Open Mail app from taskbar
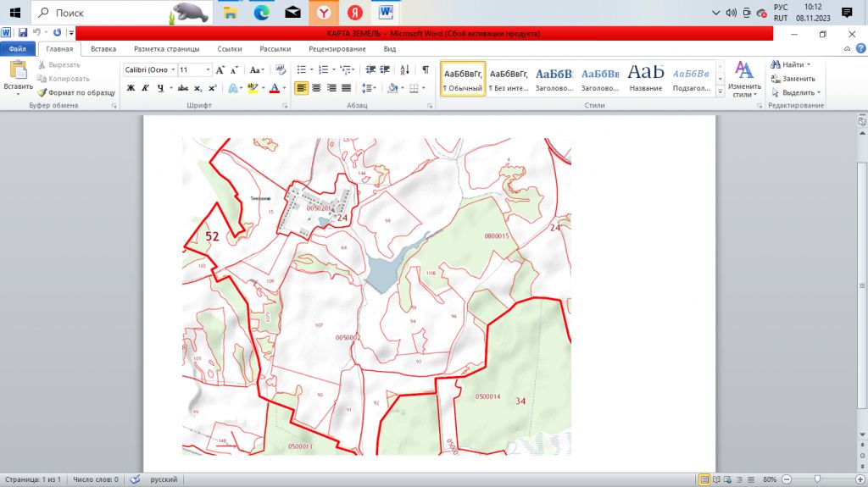 coord(292,12)
